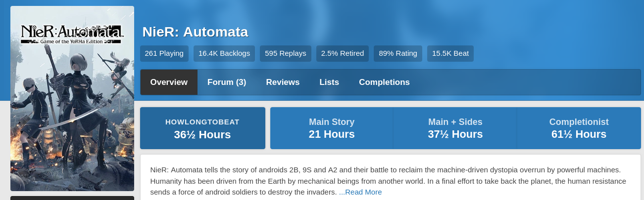
Task: Open the Reviews tab
Action: click(x=283, y=82)
